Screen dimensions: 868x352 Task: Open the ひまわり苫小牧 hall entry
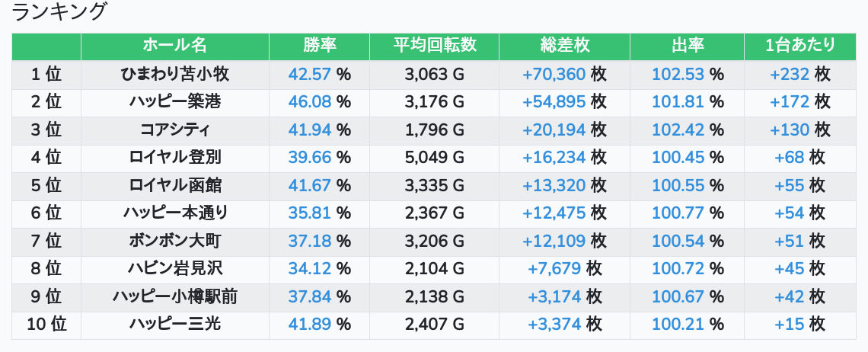(x=174, y=75)
